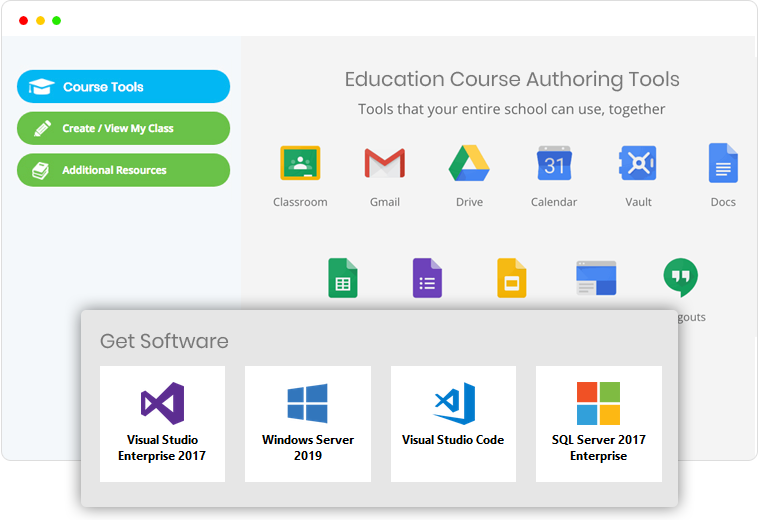The width and height of the screenshot is (760, 520).
Task: Click the Docs label
Action: coord(723,202)
